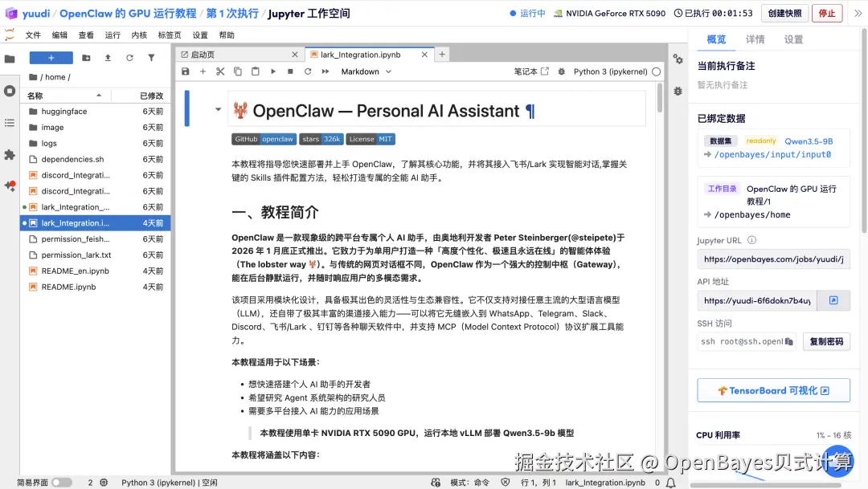Open the 内核 menu

[140, 35]
